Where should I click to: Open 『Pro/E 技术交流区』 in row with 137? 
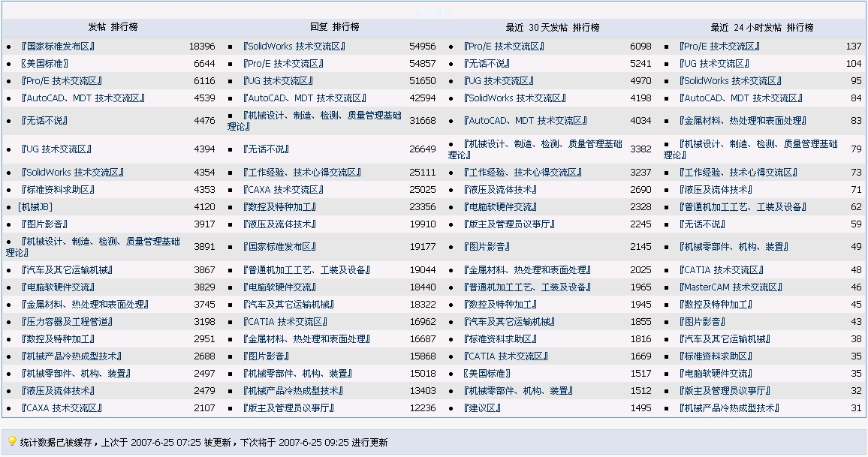(x=719, y=47)
